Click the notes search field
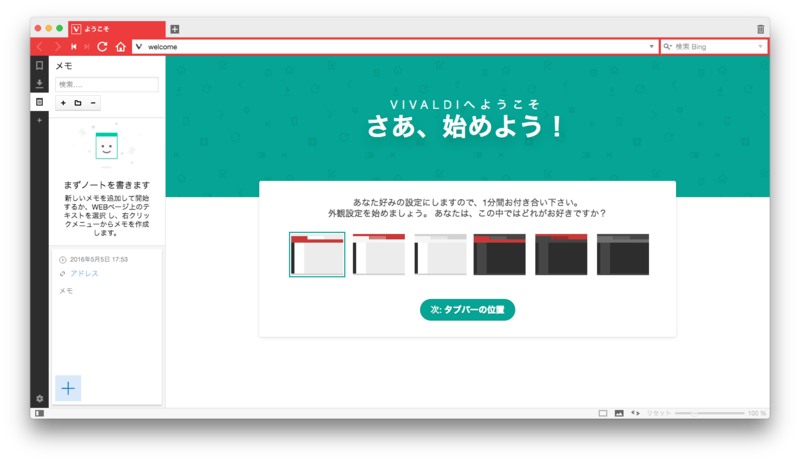This screenshot has height=462, width=800. (107, 85)
